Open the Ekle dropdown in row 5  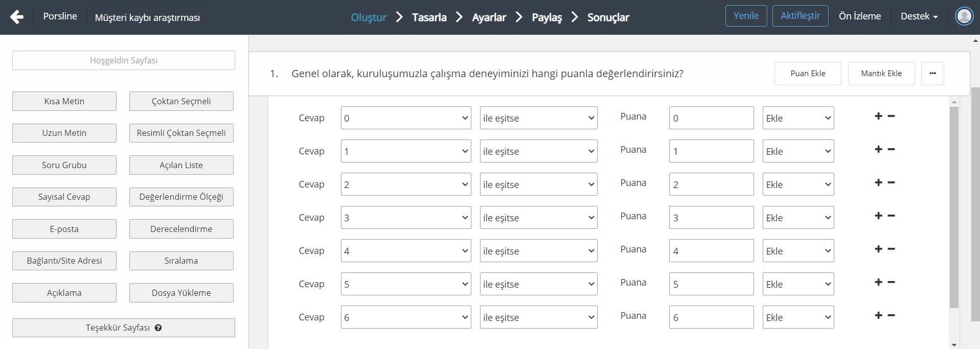(x=798, y=284)
